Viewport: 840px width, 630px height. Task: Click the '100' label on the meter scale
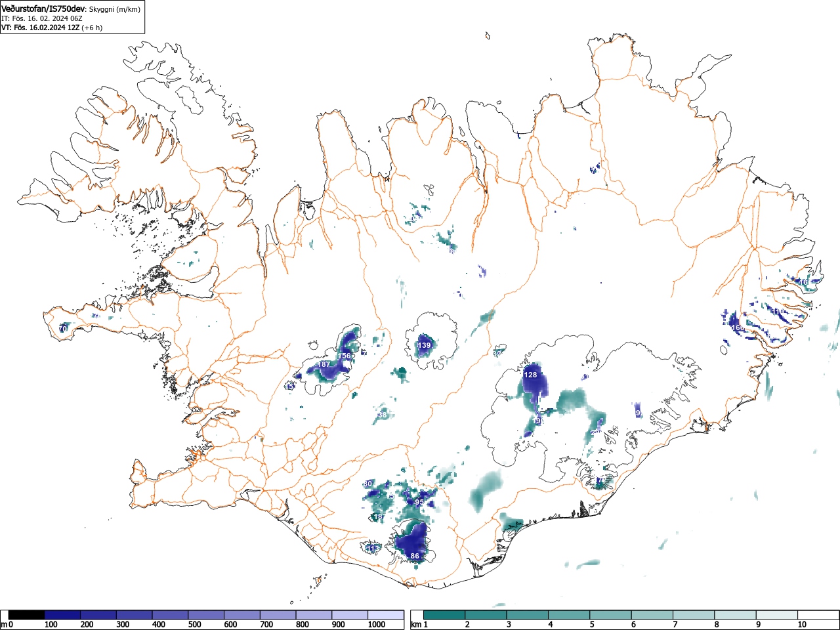coord(51,625)
